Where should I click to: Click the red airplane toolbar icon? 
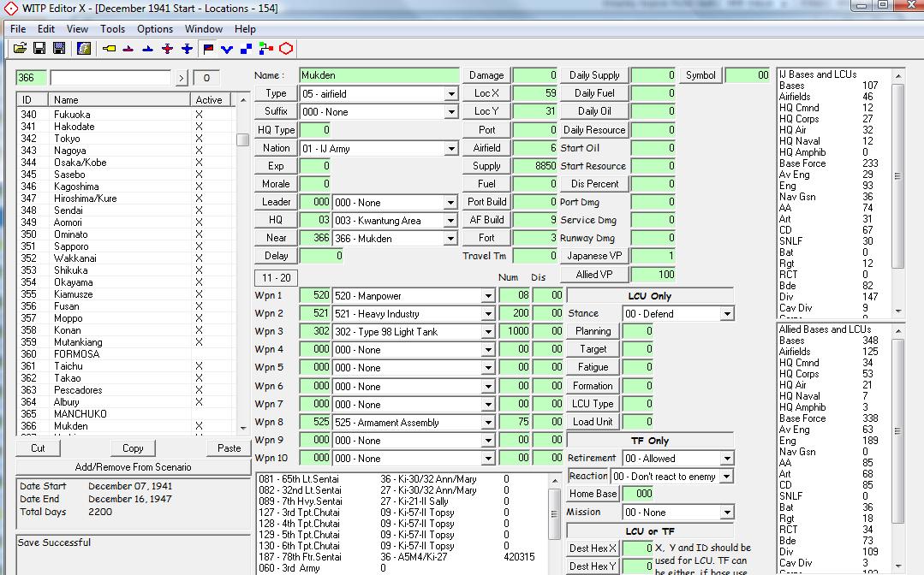pos(167,49)
